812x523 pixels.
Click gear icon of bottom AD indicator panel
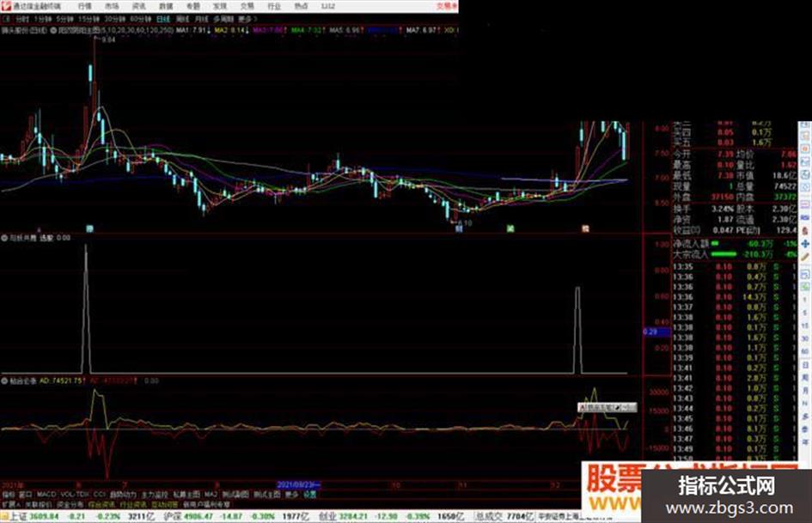click(x=4, y=381)
